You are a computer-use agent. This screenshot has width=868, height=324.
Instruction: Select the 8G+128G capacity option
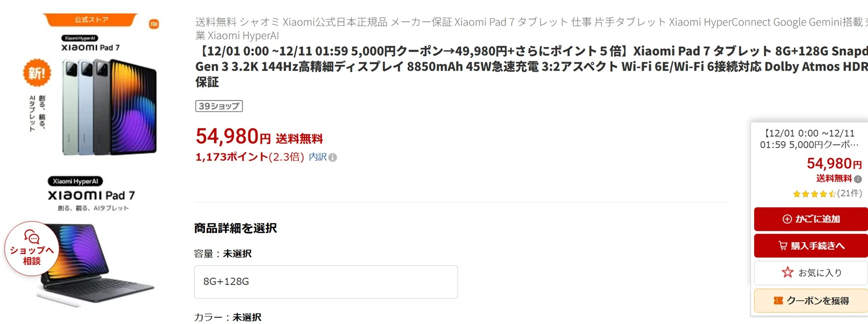tap(325, 281)
